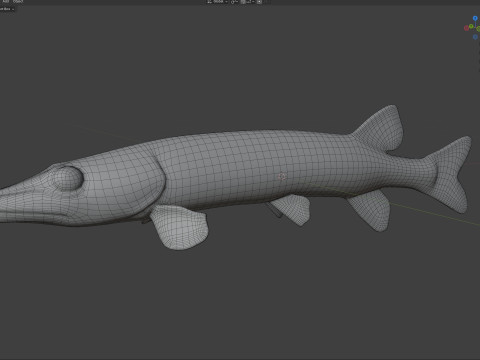Open the Object menu
The height and width of the screenshot is (360, 480).
tap(18, 1)
